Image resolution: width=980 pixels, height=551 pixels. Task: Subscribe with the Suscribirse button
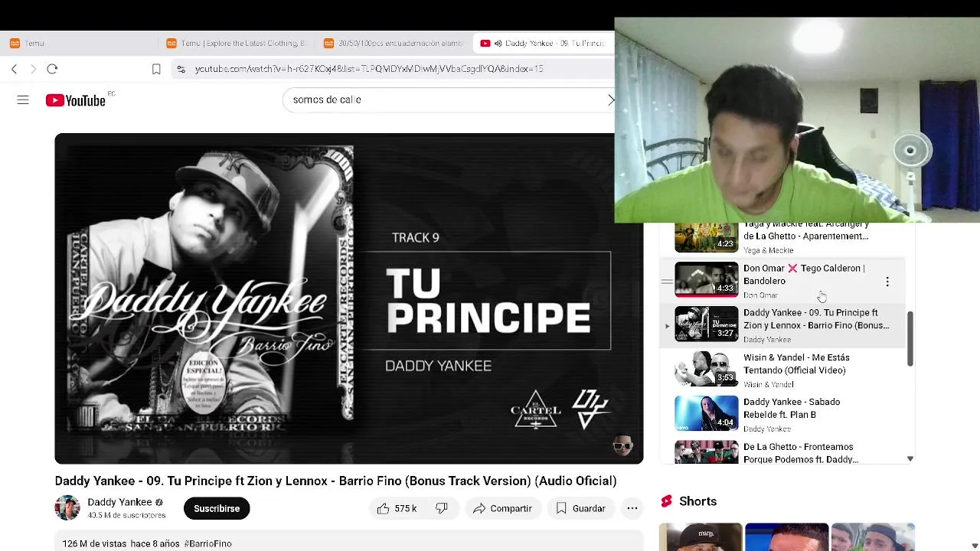tap(217, 508)
